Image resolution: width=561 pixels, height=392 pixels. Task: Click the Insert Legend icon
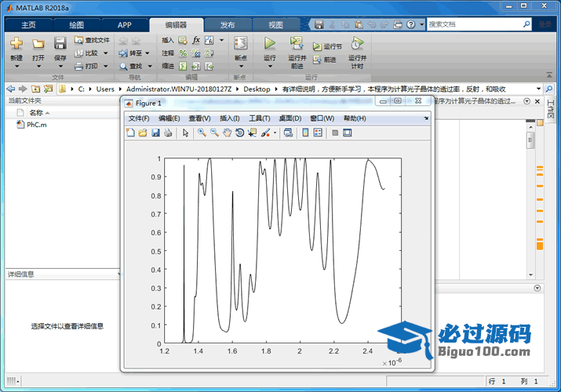pyautogui.click(x=318, y=133)
